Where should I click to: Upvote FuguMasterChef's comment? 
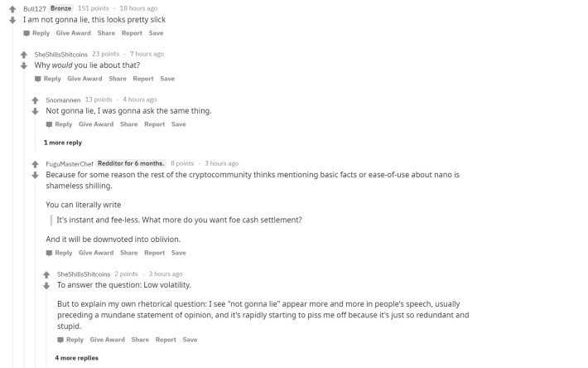pyautogui.click(x=35, y=164)
